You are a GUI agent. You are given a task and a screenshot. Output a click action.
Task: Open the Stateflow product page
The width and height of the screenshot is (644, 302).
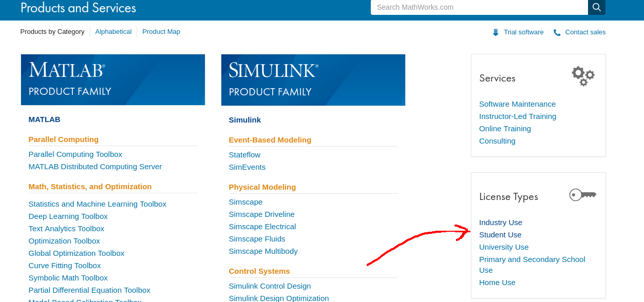pos(244,154)
